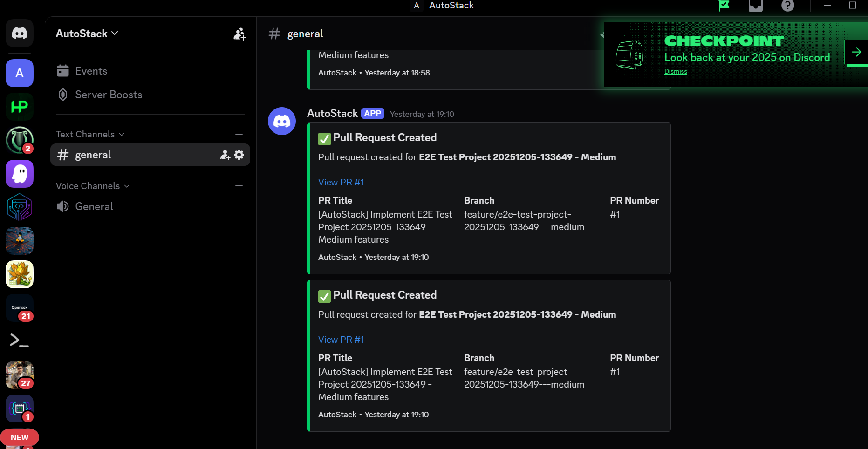
Task: Click the Checkpoint banner arrow button
Action: [x=856, y=52]
